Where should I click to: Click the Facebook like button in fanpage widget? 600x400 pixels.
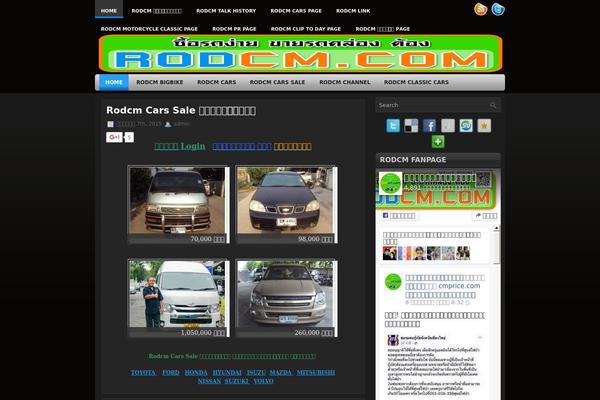399,216
